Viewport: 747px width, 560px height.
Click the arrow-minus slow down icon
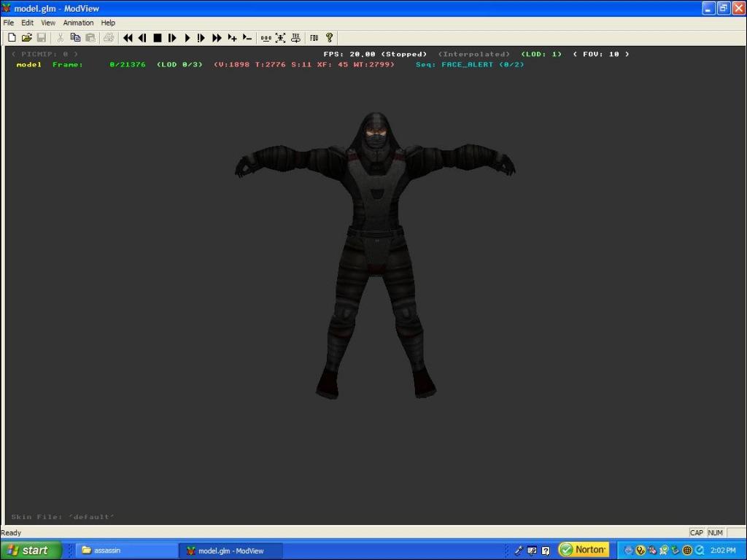point(247,38)
